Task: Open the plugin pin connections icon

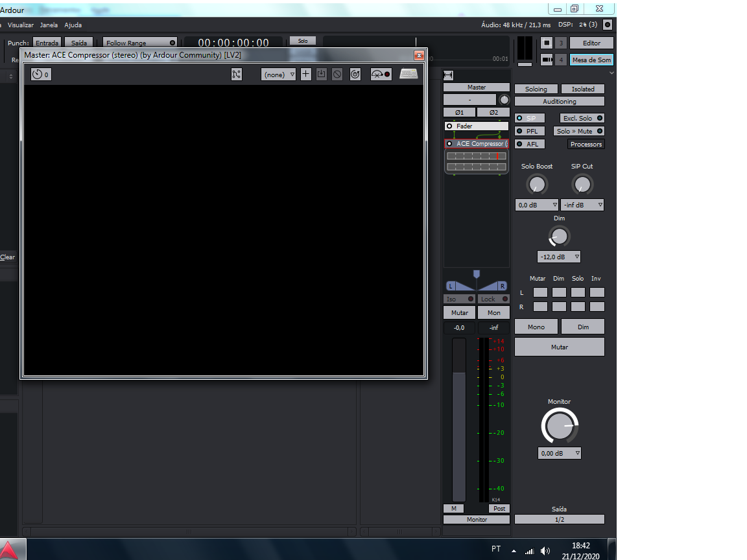Action: point(236,75)
